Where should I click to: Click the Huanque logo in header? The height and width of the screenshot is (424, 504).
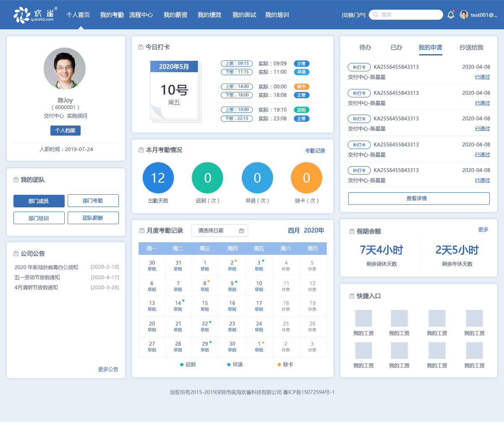34,15
